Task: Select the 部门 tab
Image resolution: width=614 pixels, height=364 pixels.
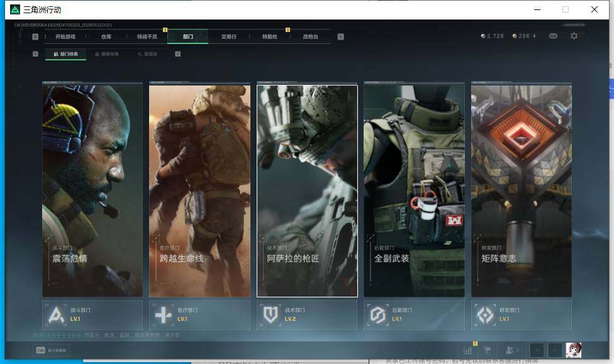Action: [x=188, y=36]
